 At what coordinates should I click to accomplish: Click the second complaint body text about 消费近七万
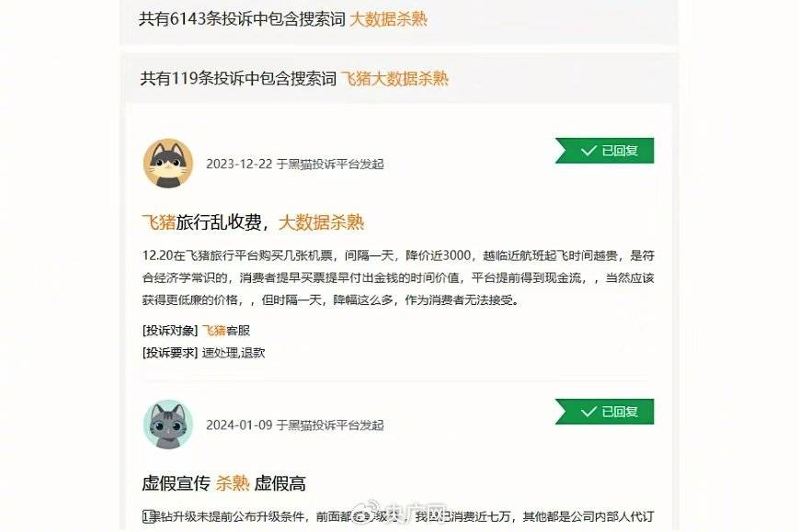398,516
